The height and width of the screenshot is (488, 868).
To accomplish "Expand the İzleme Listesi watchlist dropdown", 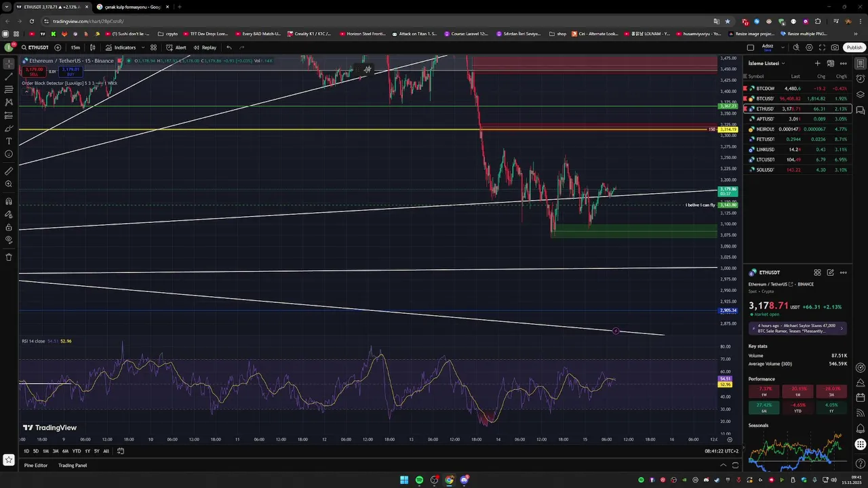I will tap(766, 63).
